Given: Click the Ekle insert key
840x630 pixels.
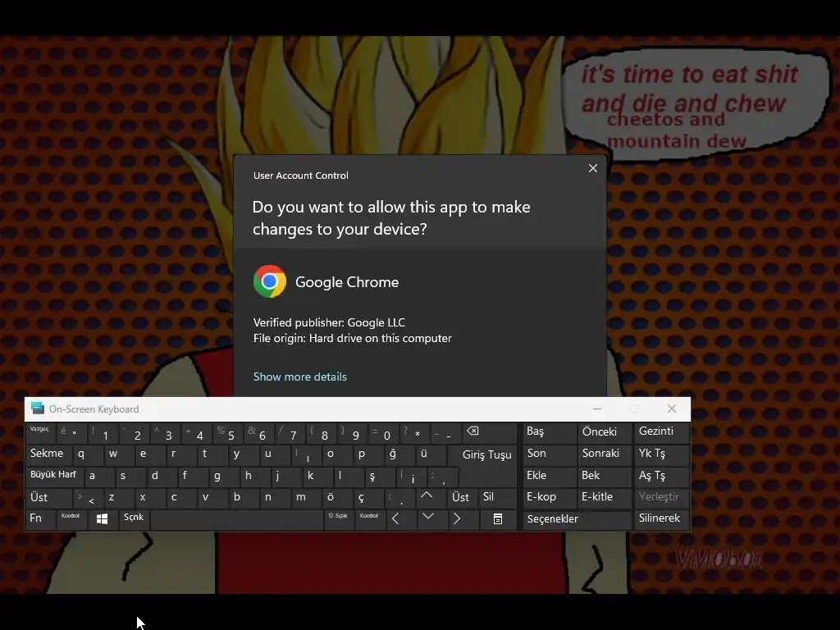Looking at the screenshot, I should [x=549, y=476].
